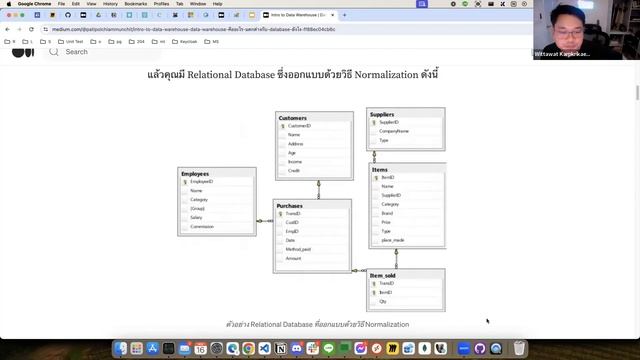Image resolution: width=640 pixels, height=360 pixels.
Task: Open LINE from the Dock
Action: tap(329, 349)
